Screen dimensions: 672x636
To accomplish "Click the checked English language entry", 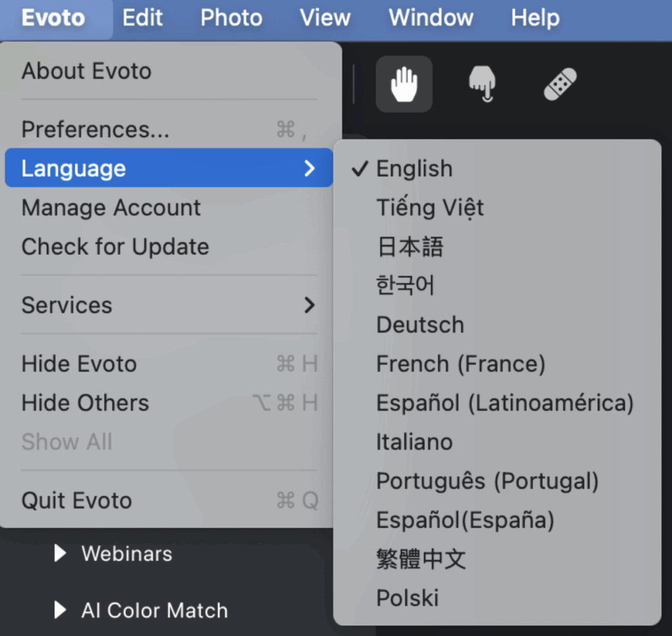I will [413, 168].
